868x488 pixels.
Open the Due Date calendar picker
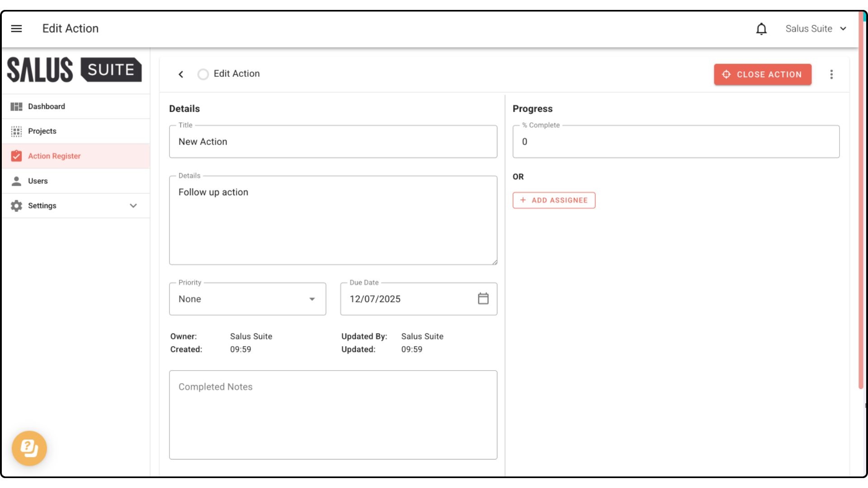(483, 299)
